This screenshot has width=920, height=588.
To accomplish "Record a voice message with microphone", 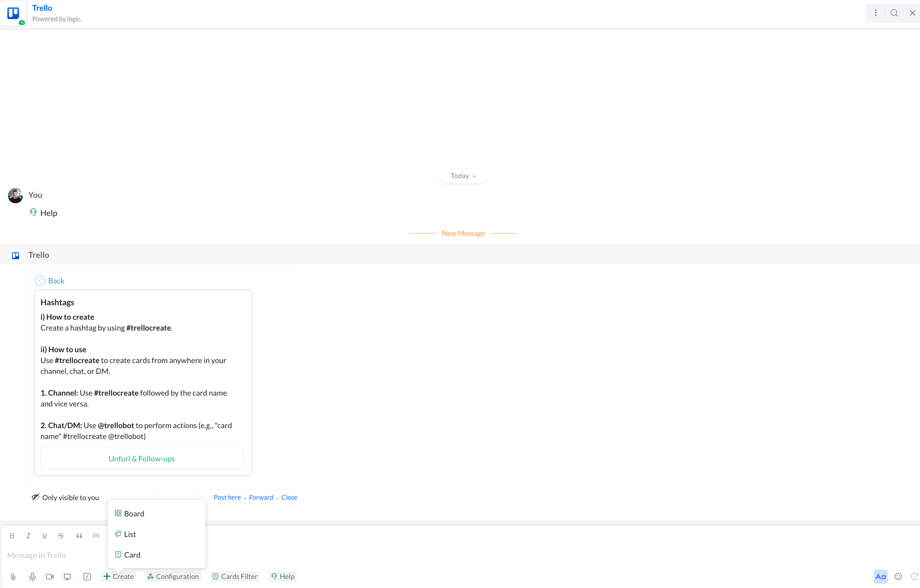I will [x=33, y=576].
